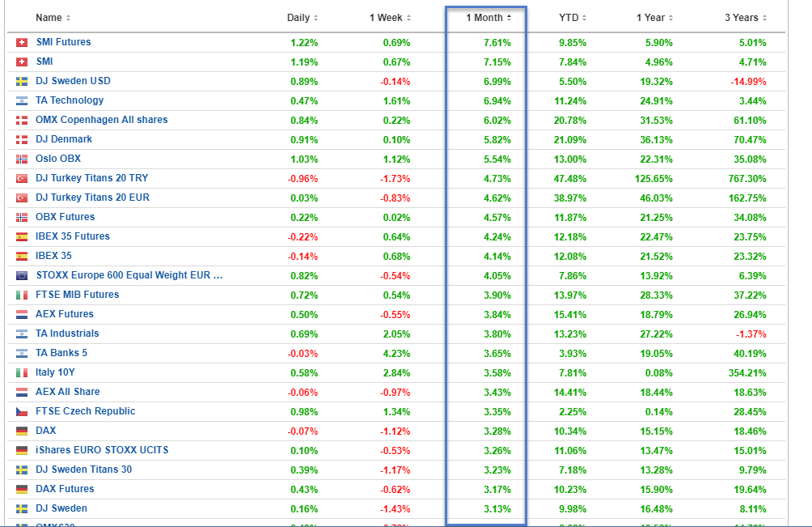Viewport: 812px width, 527px height.
Task: Click the Sweden flag beside DJ Sweden USD
Action: 22,81
